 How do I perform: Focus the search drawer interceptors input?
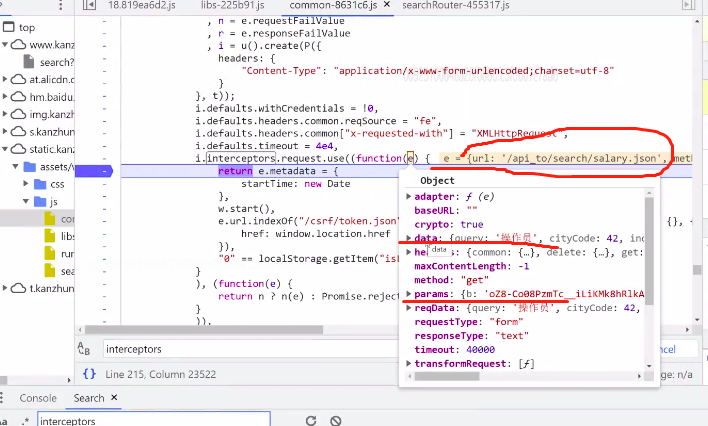(154, 420)
